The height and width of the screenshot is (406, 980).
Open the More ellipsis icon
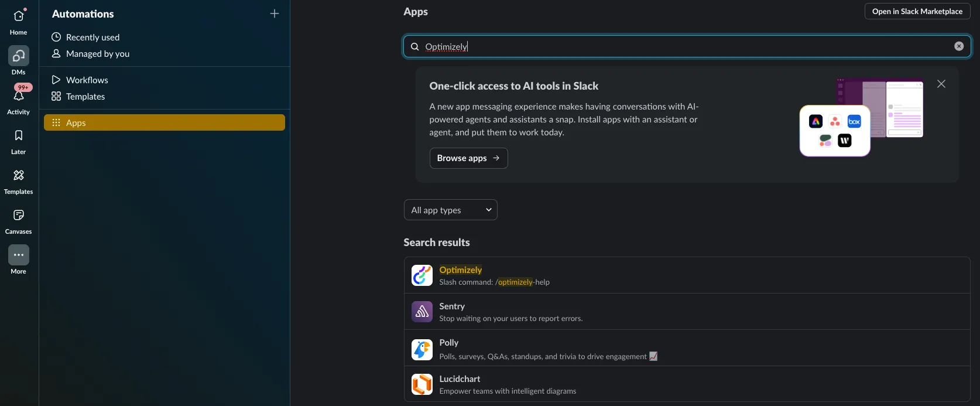click(19, 255)
